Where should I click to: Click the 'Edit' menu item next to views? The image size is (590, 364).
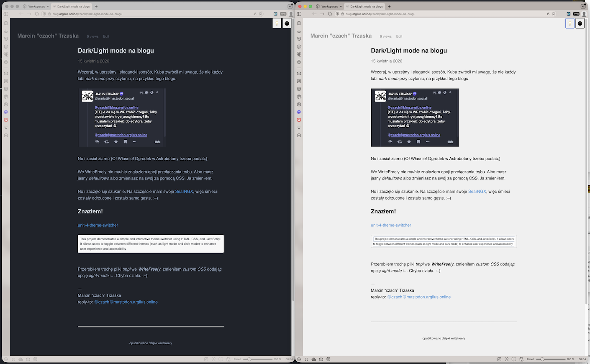click(x=106, y=36)
